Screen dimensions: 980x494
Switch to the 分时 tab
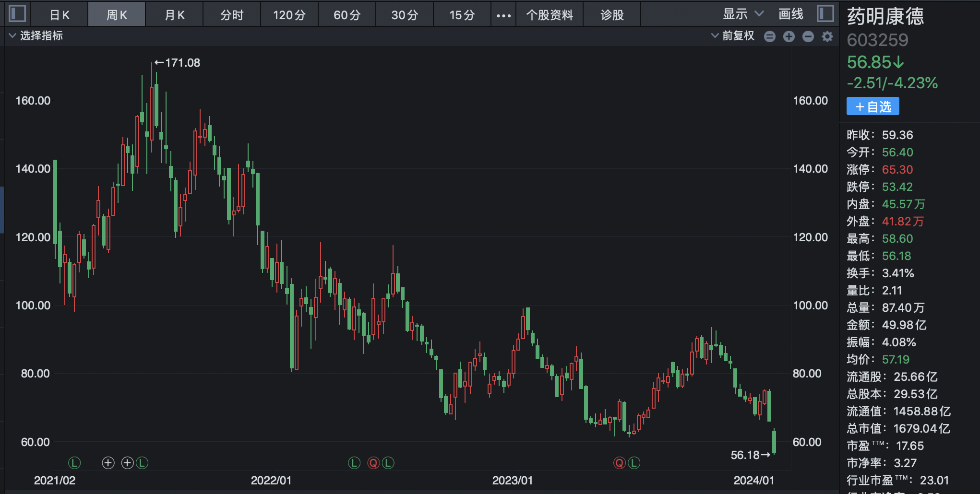(x=231, y=14)
